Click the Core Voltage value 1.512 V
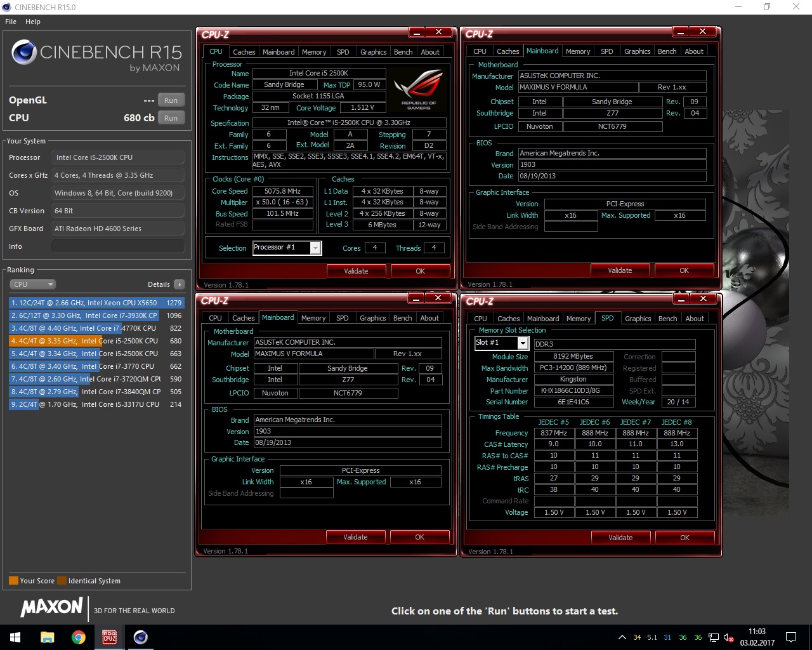This screenshot has width=812, height=650. point(362,108)
